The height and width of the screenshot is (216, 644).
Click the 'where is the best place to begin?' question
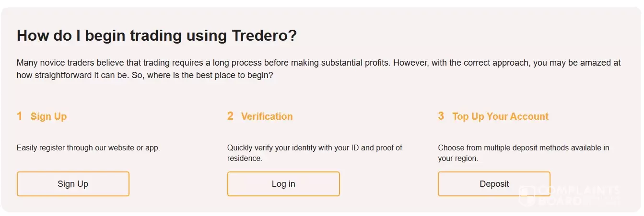(x=210, y=76)
